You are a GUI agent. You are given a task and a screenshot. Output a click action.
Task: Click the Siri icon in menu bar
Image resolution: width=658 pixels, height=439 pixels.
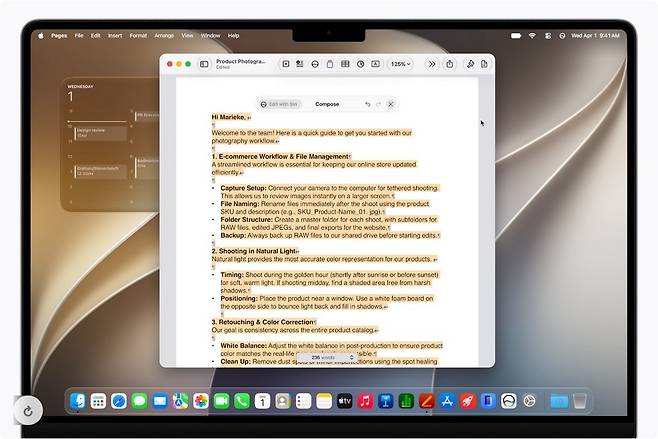[562, 36]
